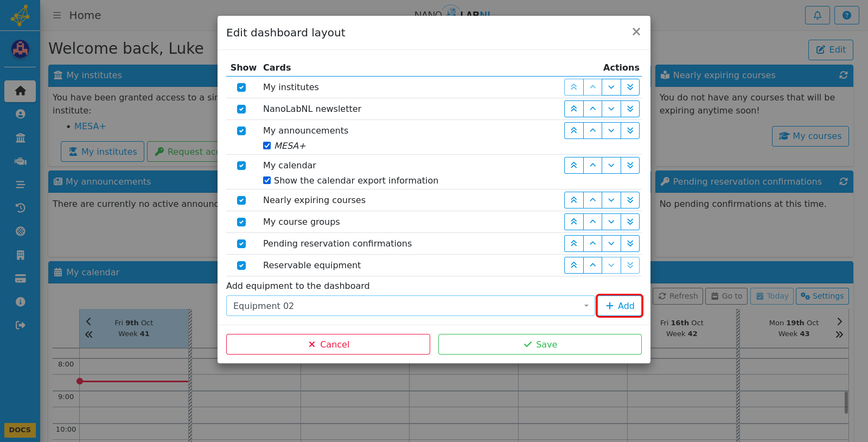Cancel editing the dashboard layout
868x442 pixels.
coord(328,344)
